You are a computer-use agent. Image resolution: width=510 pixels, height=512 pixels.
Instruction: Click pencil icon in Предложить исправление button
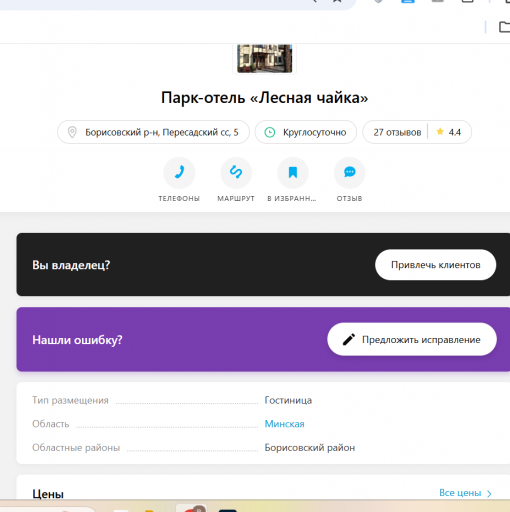click(349, 339)
